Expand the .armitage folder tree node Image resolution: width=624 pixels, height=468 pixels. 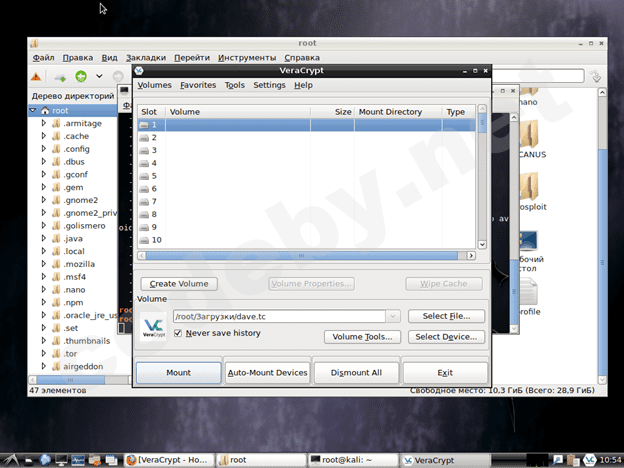point(44,123)
